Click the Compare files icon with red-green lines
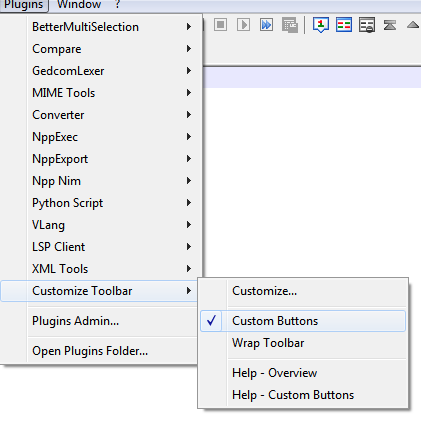The height and width of the screenshot is (442, 421). (344, 25)
